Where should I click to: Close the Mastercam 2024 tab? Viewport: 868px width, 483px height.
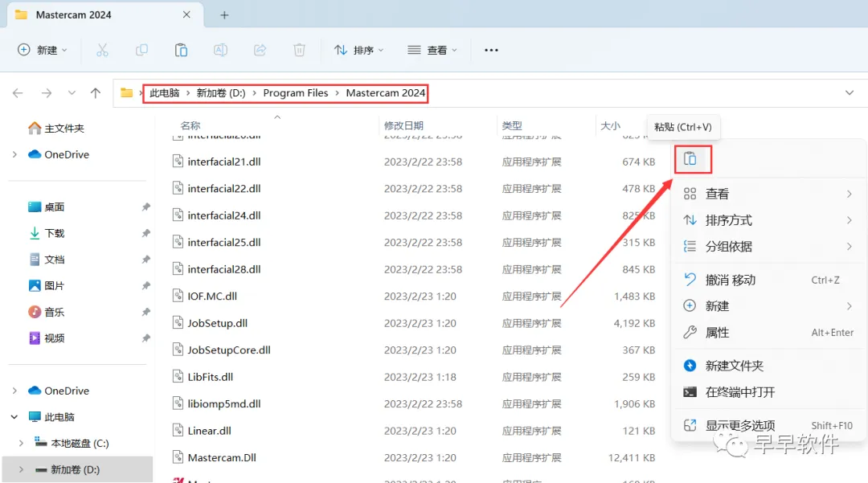tap(186, 15)
